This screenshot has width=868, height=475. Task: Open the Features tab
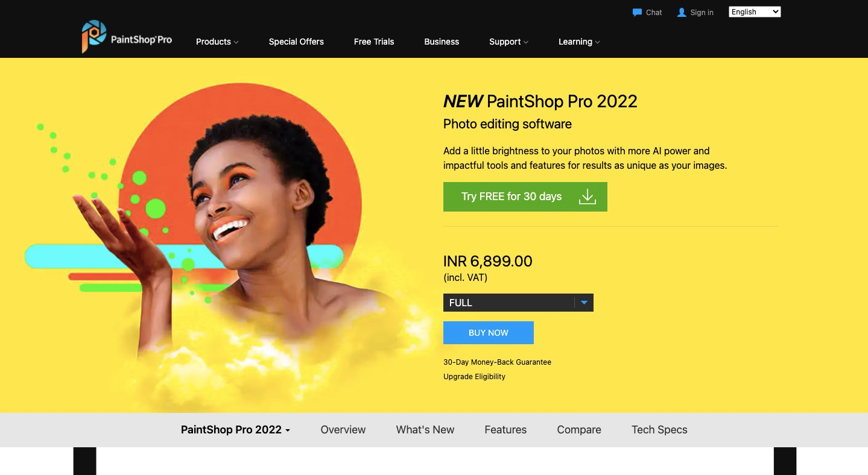(505, 430)
